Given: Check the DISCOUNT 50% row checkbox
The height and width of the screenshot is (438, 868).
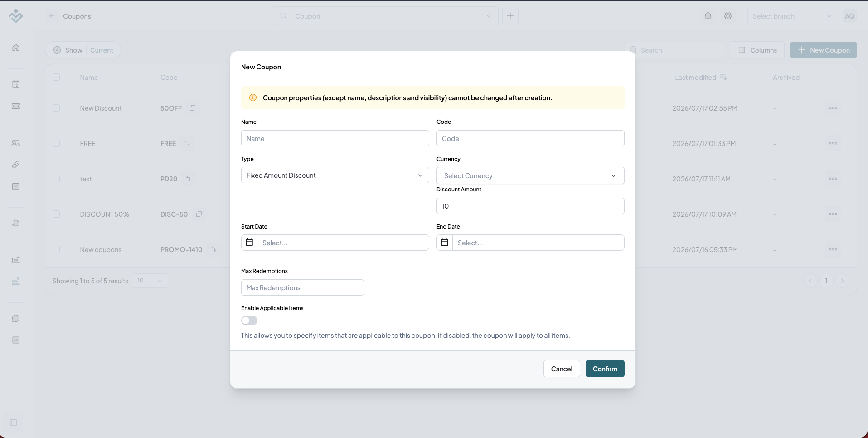Looking at the screenshot, I should (x=56, y=214).
